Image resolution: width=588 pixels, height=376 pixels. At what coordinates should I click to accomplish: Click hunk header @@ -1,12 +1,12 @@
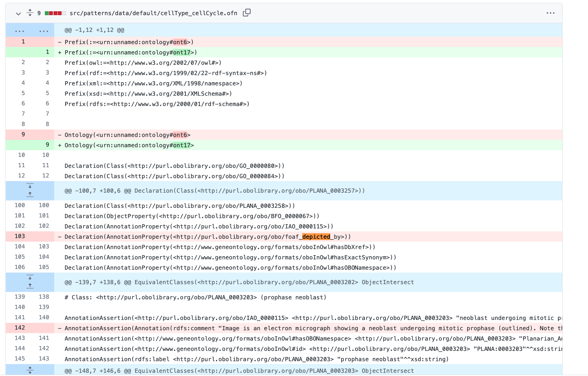point(95,30)
